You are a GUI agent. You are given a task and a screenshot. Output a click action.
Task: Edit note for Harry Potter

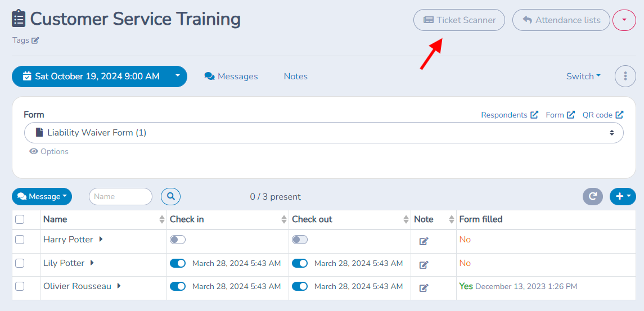[x=424, y=241]
